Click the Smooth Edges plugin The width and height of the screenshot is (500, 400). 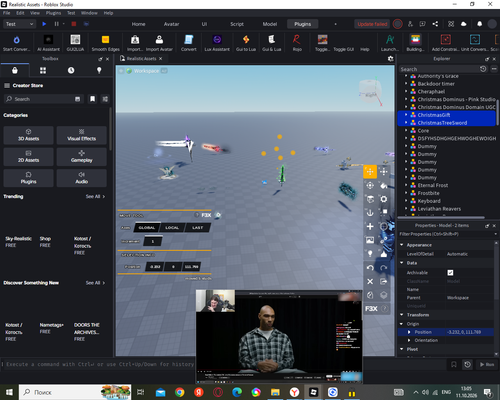pos(105,43)
